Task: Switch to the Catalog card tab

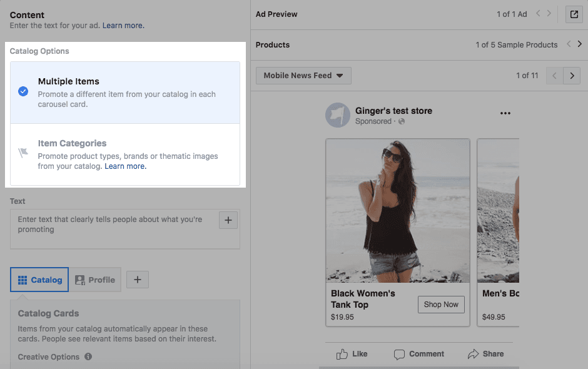Action: [x=39, y=280]
